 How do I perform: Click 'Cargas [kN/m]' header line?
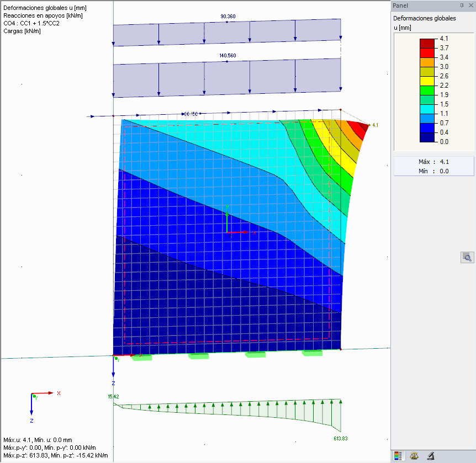pyautogui.click(x=22, y=31)
